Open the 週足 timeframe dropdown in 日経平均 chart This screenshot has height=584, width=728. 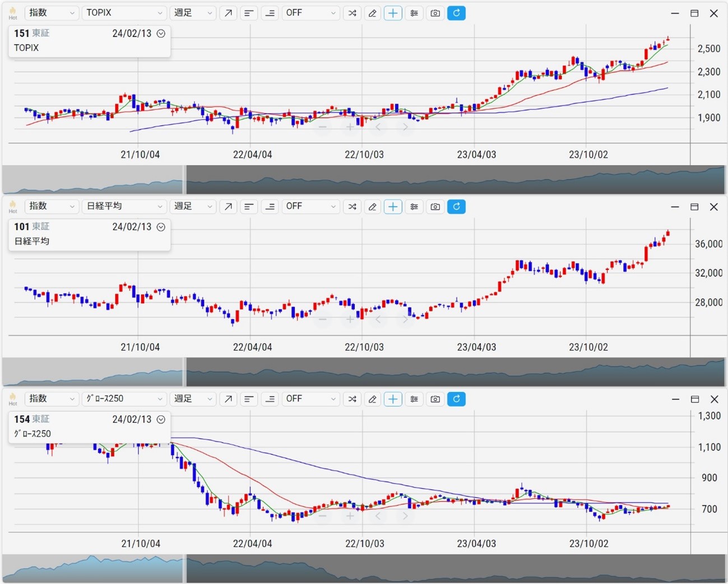click(193, 206)
